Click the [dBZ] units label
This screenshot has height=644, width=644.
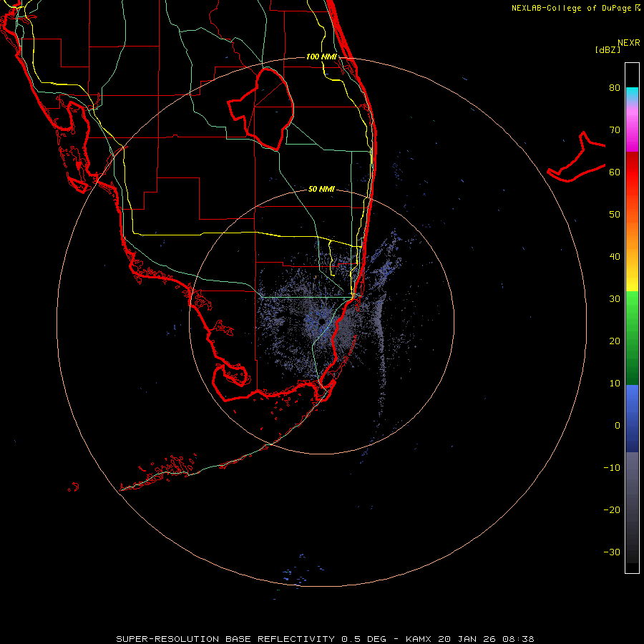(x=608, y=49)
